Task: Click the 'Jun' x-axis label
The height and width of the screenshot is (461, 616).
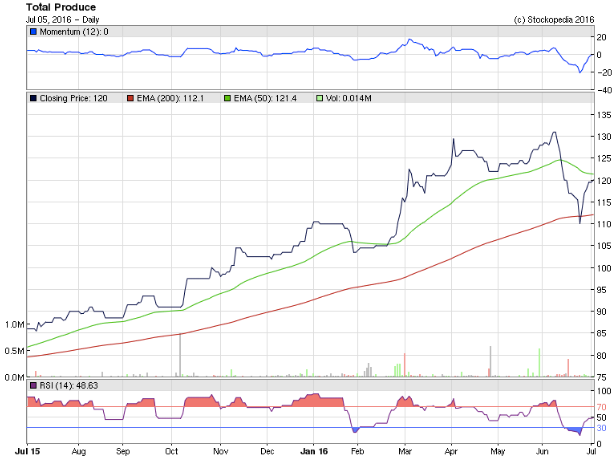Action: (542, 451)
